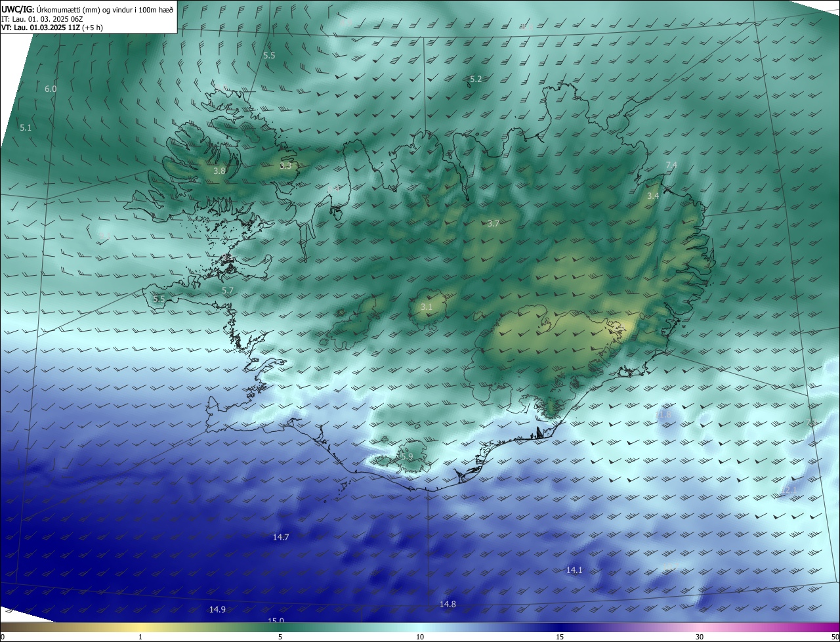Screen dimensions: 840x642
Task: Click color scale tick label 50
Action: (x=835, y=637)
